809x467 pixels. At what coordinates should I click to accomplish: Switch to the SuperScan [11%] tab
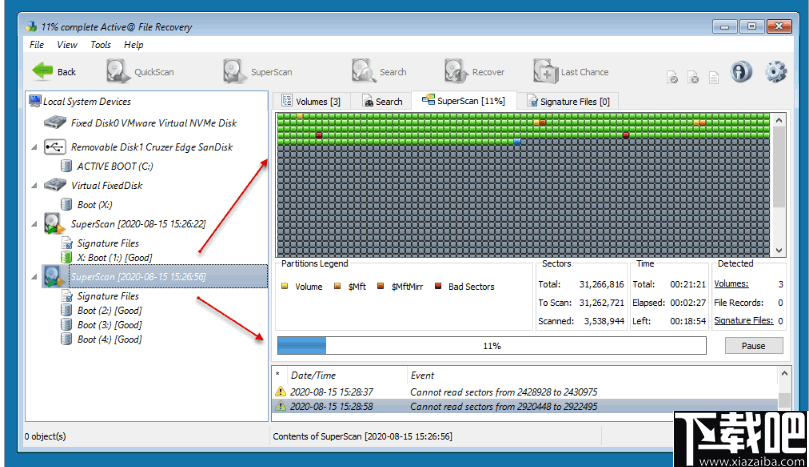click(x=463, y=101)
